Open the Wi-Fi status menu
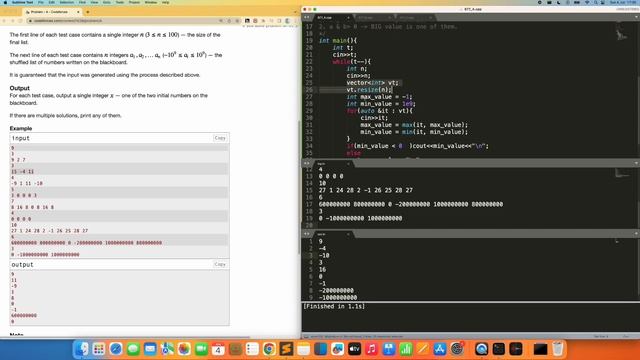The width and height of the screenshot is (640, 360). coord(587,2)
